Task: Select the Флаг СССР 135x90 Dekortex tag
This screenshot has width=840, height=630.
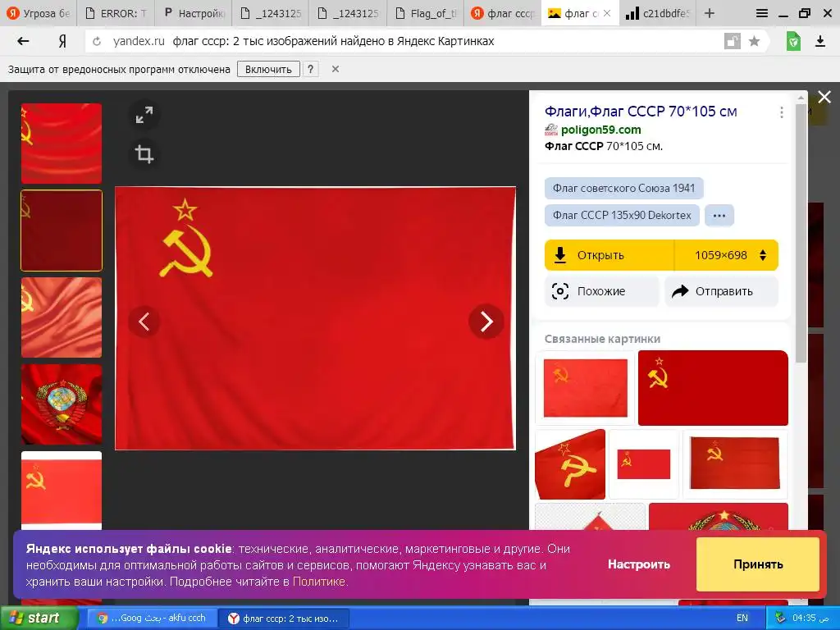Action: pyautogui.click(x=622, y=216)
